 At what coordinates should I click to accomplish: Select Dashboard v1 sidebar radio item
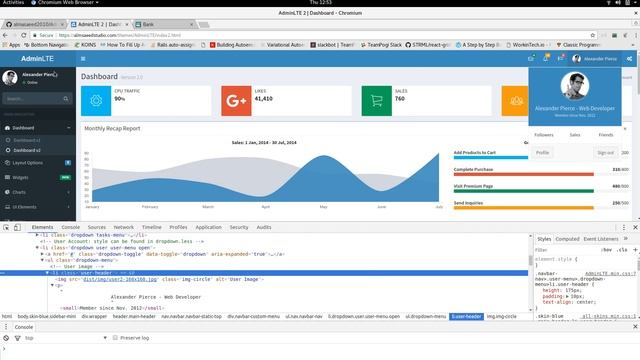click(x=23, y=140)
